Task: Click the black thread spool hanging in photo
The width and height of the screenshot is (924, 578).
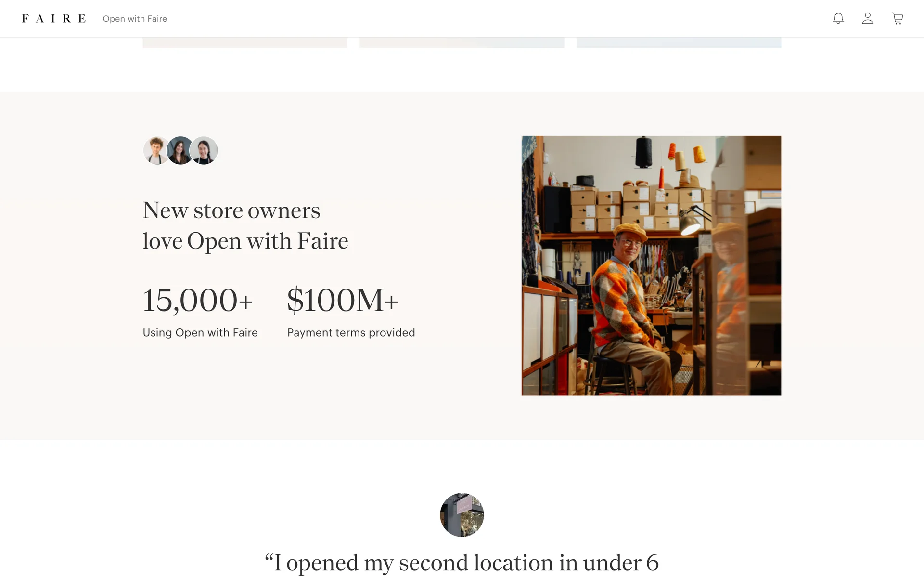Action: click(x=643, y=152)
